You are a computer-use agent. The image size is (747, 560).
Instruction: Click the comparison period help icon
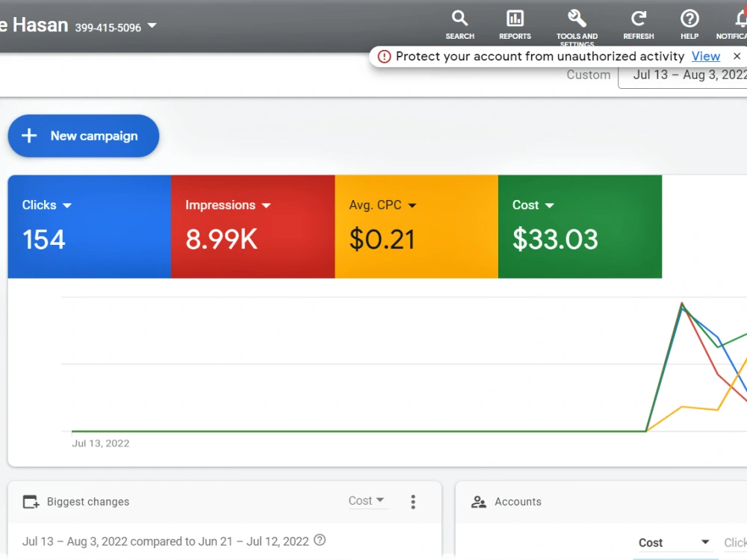pos(320,541)
